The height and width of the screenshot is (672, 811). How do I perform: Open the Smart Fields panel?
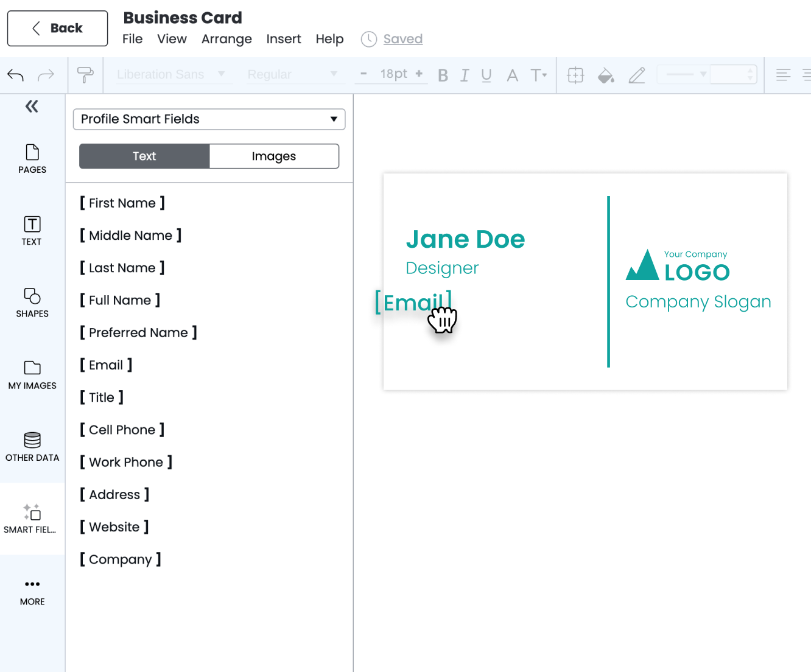[x=32, y=518]
